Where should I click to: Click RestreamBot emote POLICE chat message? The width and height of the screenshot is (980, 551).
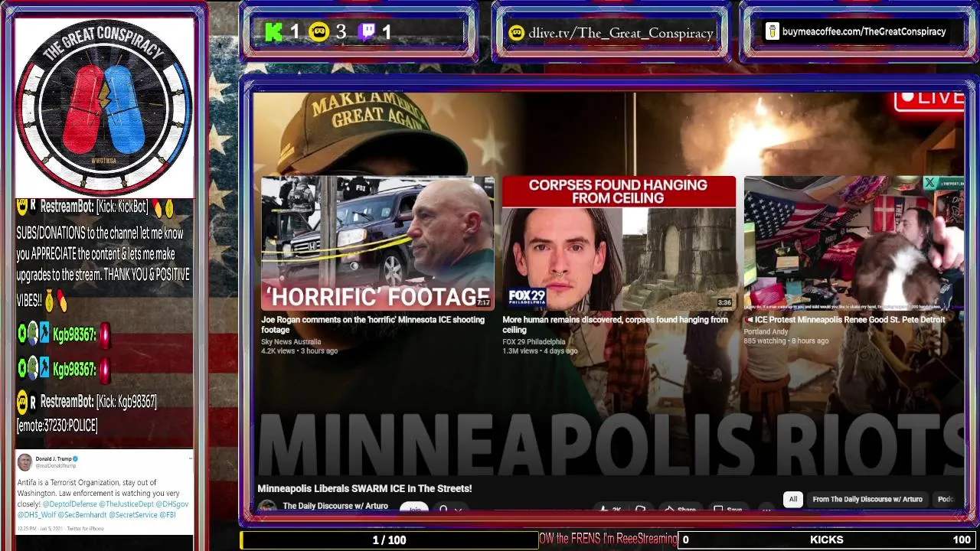pyautogui.click(x=87, y=413)
